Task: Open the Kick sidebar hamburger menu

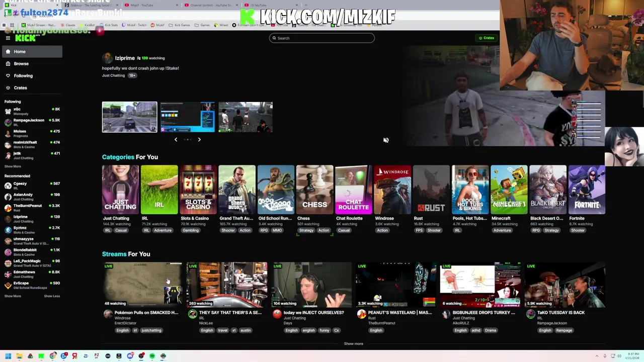Action: 8,38
